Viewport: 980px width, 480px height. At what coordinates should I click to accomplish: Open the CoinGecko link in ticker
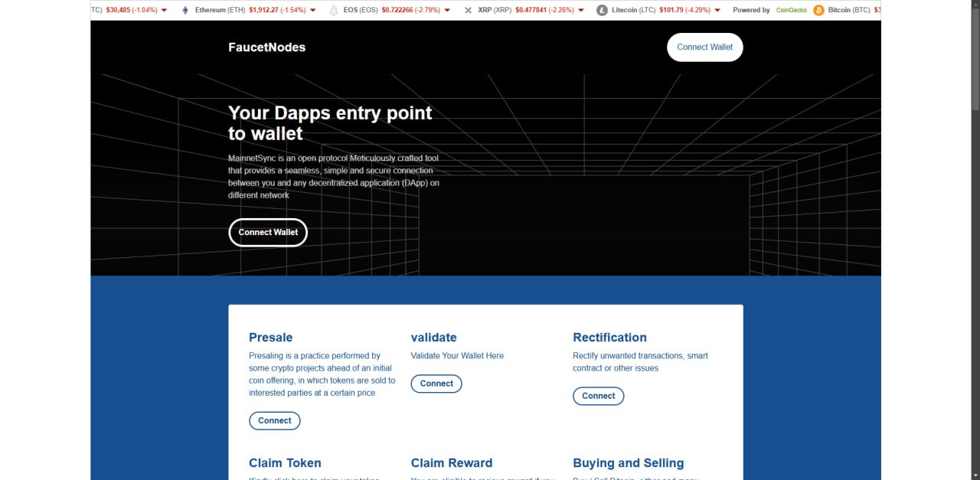coord(789,10)
